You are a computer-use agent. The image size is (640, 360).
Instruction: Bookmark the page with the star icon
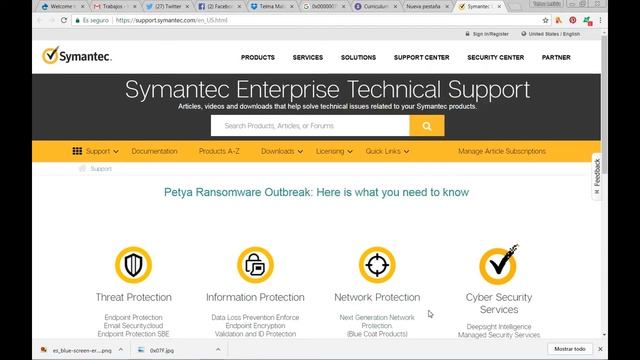pyautogui.click(x=545, y=20)
